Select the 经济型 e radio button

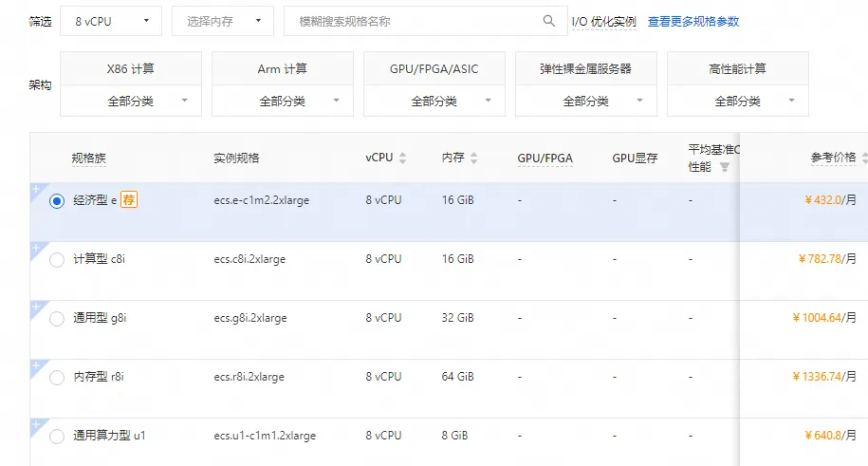pyautogui.click(x=57, y=200)
